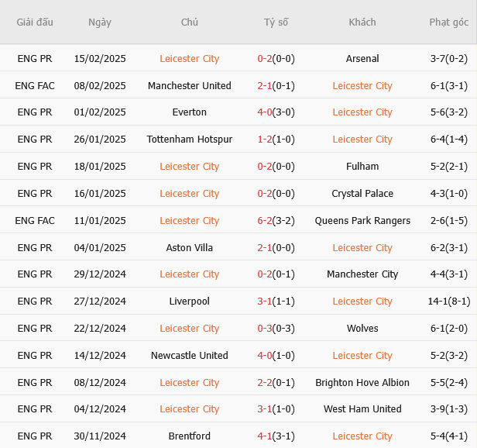Click the 6-2(3-2) match score

pos(276,221)
